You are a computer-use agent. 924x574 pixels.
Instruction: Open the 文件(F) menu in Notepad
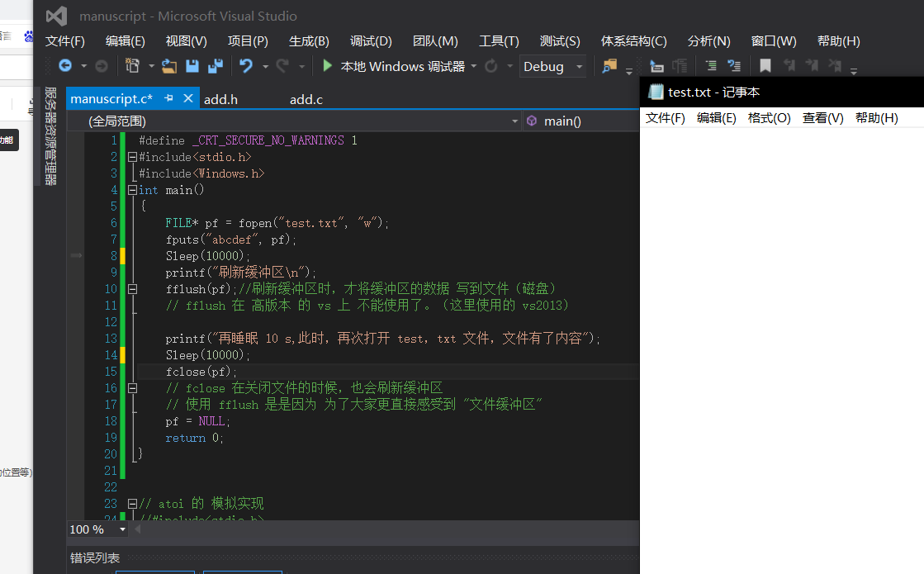coord(666,118)
